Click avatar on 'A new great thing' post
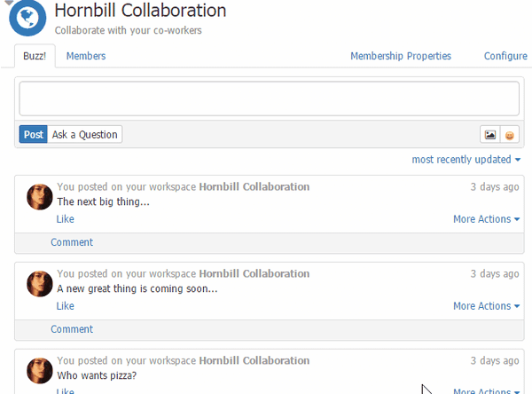This screenshot has height=394, width=532. [x=40, y=284]
